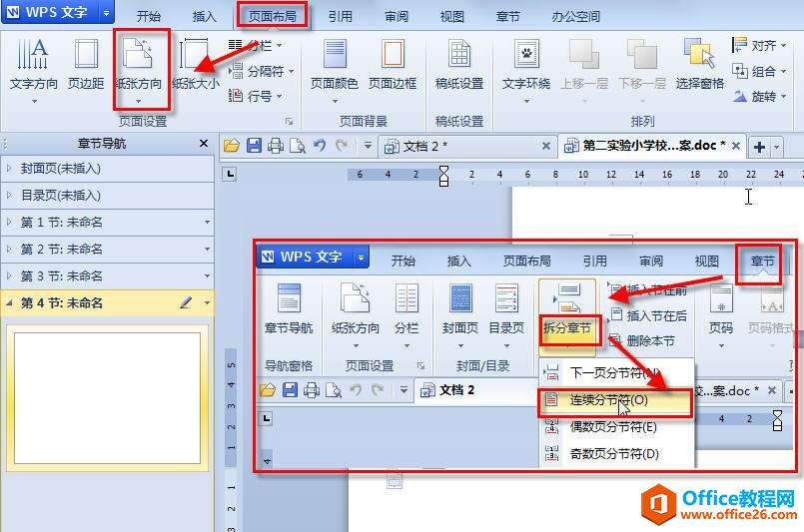The height and width of the screenshot is (532, 804).
Task: Switch to the 插入 tab in top ribbon
Action: coord(204,16)
